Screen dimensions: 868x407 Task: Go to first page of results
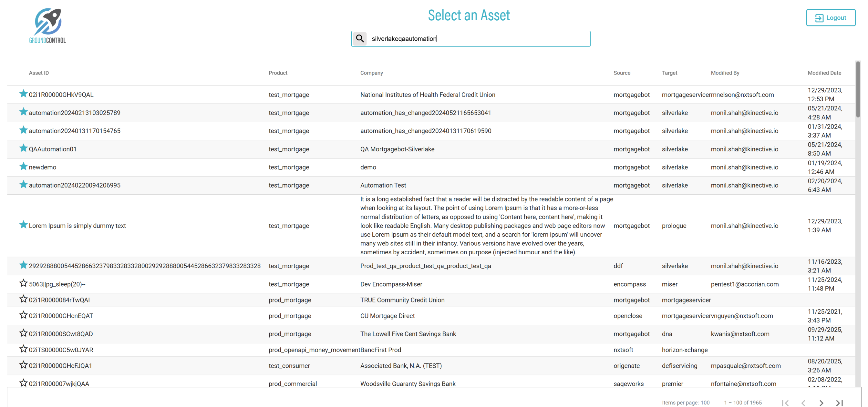coord(785,402)
